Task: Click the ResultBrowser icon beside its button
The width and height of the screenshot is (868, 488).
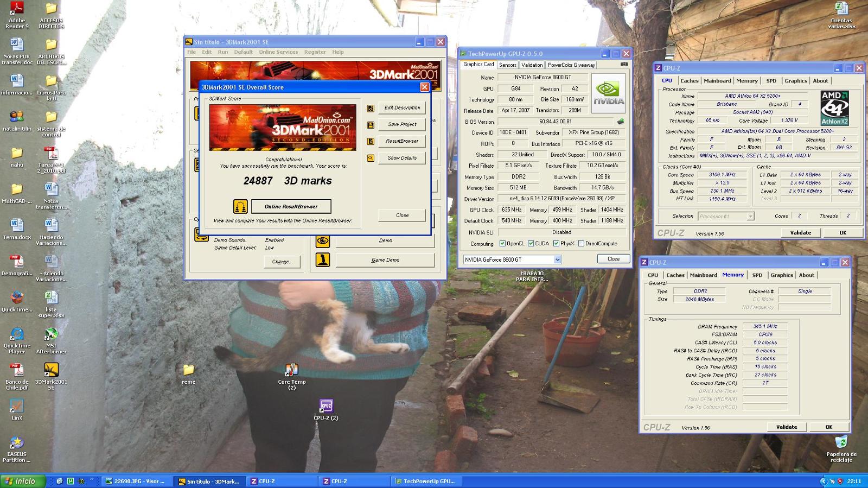Action: tap(371, 141)
